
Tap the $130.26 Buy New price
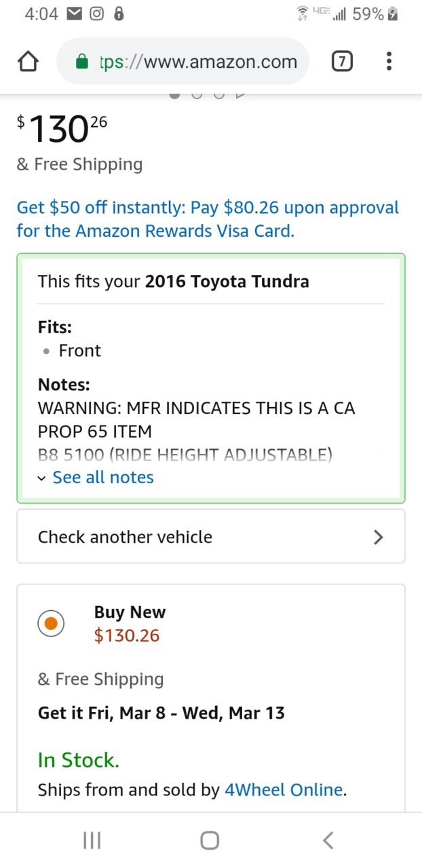pyautogui.click(x=127, y=635)
